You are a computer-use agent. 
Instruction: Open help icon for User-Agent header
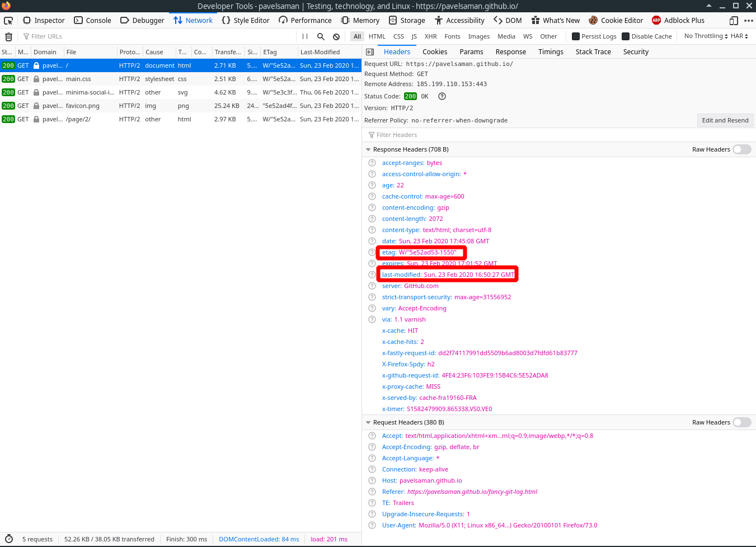372,525
